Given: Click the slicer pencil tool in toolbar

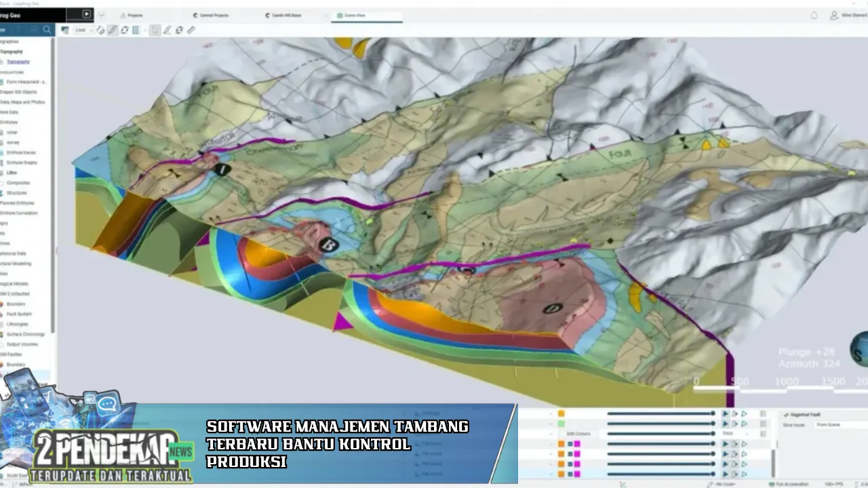Looking at the screenshot, I should [x=113, y=30].
